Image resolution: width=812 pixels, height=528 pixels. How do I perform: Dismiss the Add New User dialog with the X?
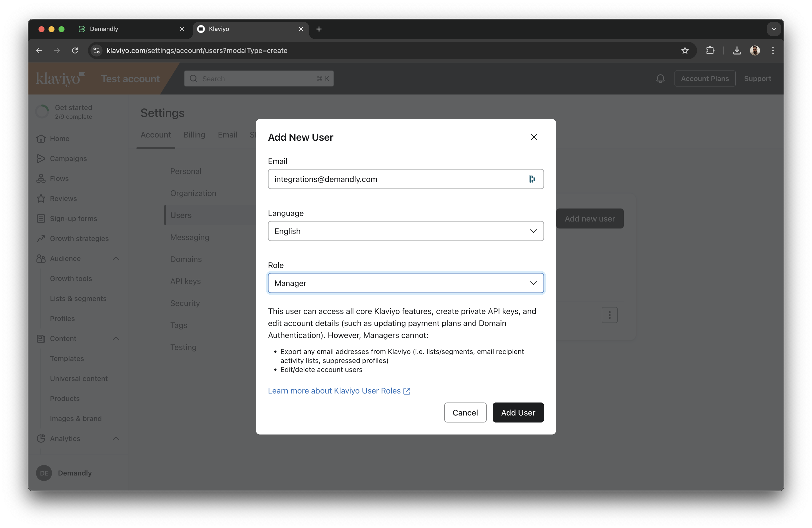click(x=534, y=137)
